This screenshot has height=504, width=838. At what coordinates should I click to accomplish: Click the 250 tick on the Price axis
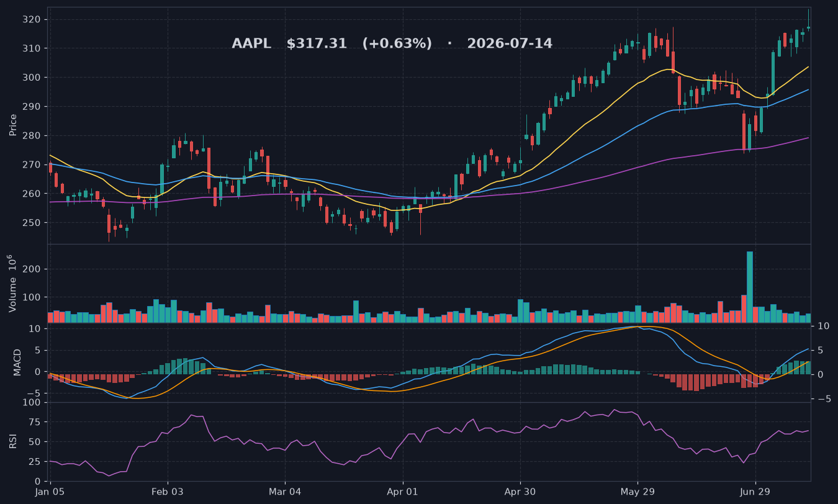pyautogui.click(x=32, y=223)
